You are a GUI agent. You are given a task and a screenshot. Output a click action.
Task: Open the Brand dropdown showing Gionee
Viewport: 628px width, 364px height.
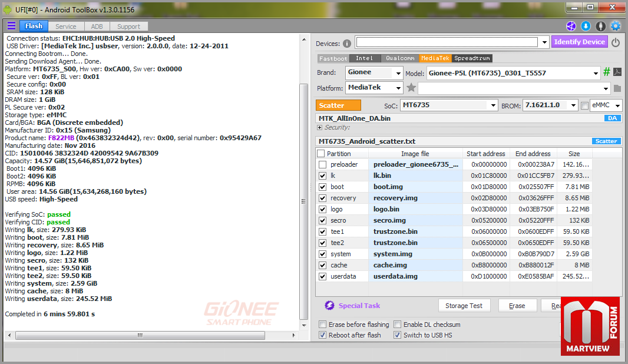coord(374,73)
